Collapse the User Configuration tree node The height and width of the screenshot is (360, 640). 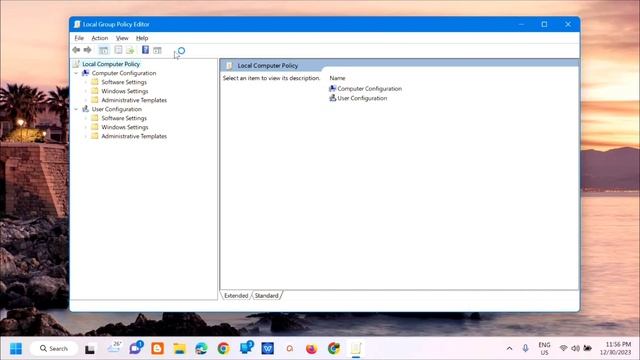pos(76,109)
